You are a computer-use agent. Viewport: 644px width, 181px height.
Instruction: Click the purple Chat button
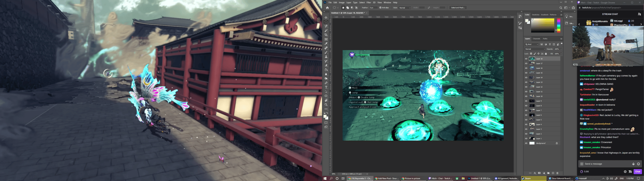tap(638, 172)
